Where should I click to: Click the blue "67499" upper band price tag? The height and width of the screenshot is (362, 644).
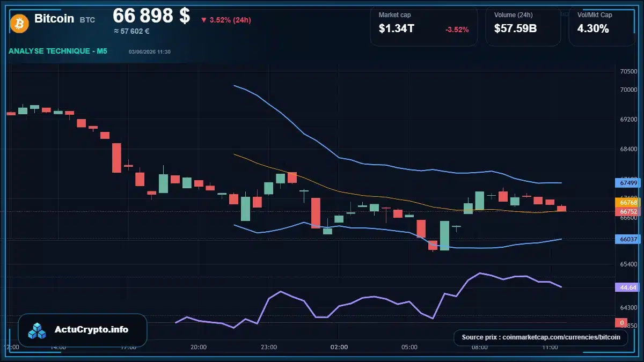[x=628, y=183]
